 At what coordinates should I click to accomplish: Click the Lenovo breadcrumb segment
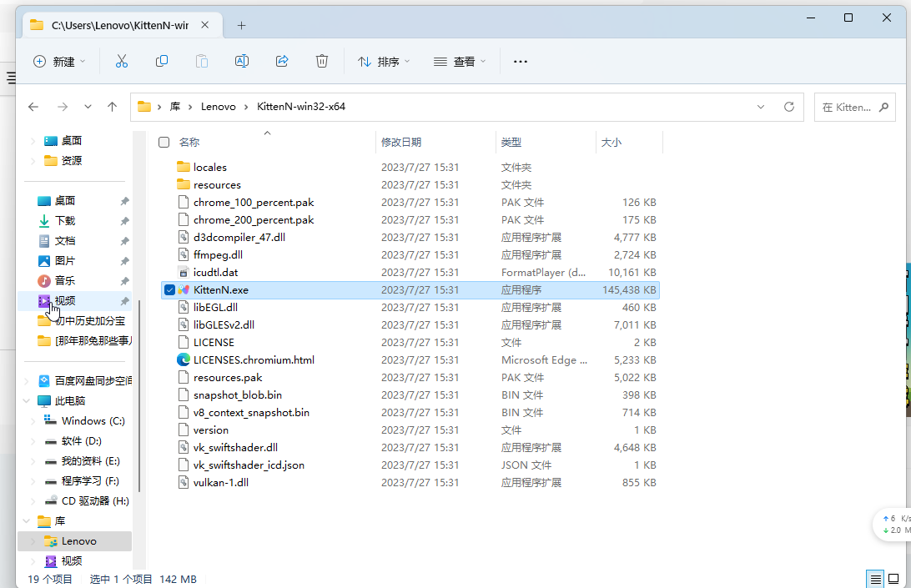pyautogui.click(x=219, y=107)
